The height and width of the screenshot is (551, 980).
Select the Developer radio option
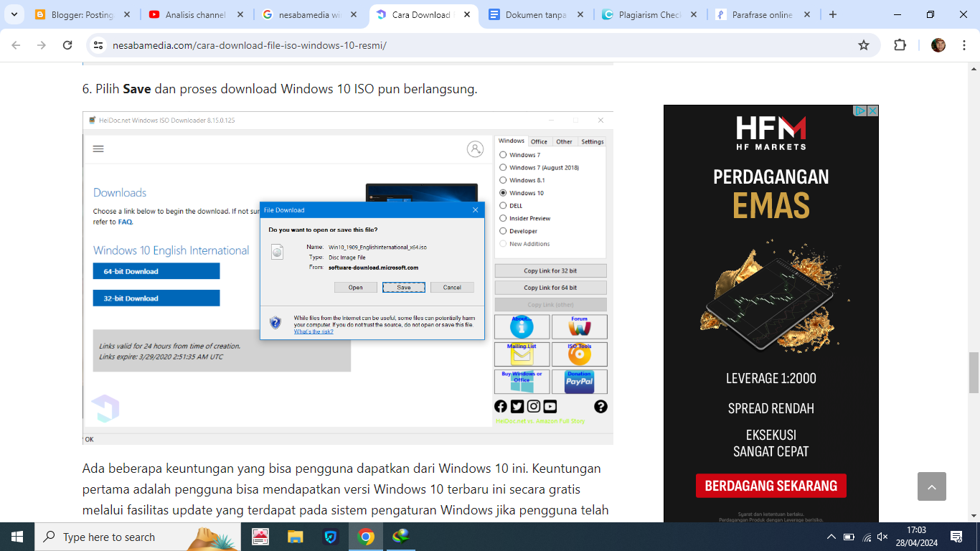503,231
